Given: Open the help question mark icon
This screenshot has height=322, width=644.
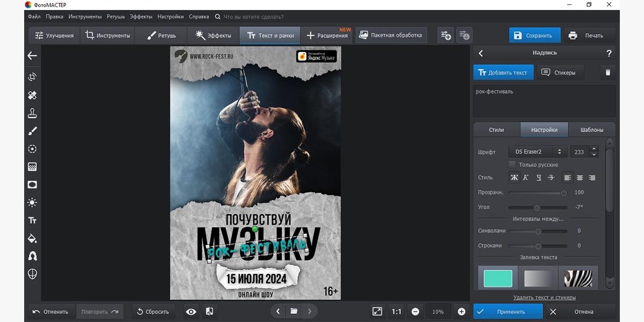Looking at the screenshot, I should pos(609,53).
